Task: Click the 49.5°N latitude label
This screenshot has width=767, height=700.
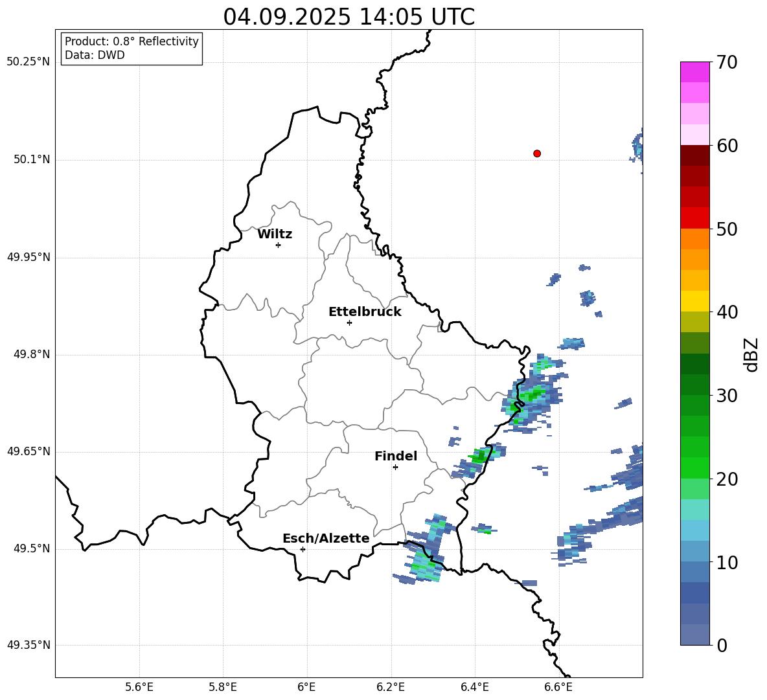Action: [32, 548]
